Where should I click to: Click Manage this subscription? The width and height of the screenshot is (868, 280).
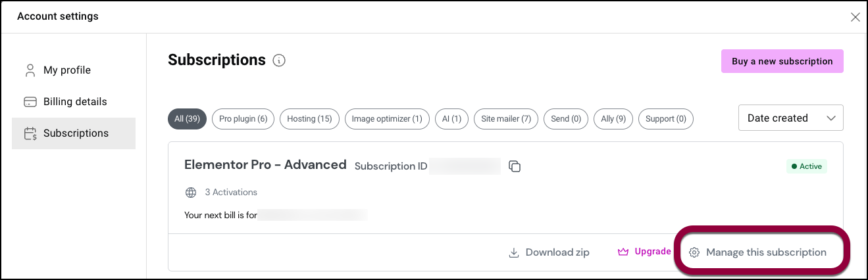(766, 252)
